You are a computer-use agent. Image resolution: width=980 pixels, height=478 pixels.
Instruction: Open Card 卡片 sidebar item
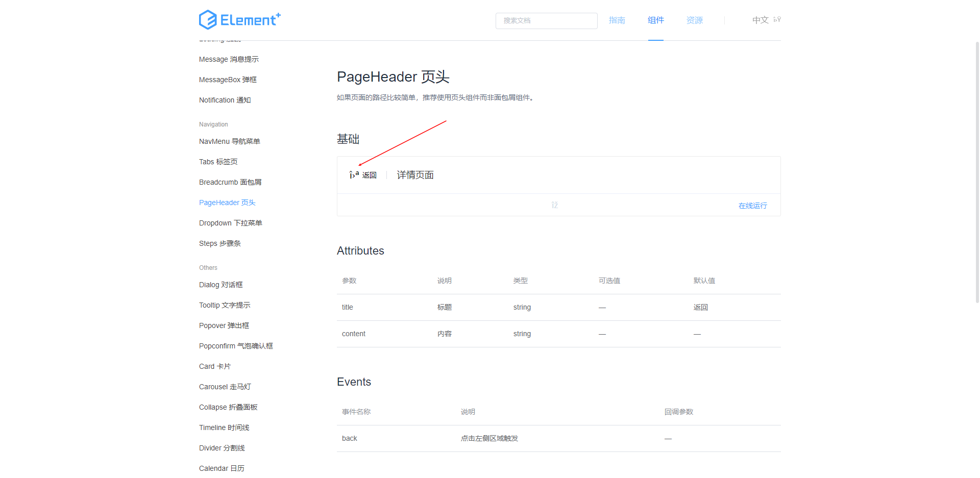click(x=215, y=366)
